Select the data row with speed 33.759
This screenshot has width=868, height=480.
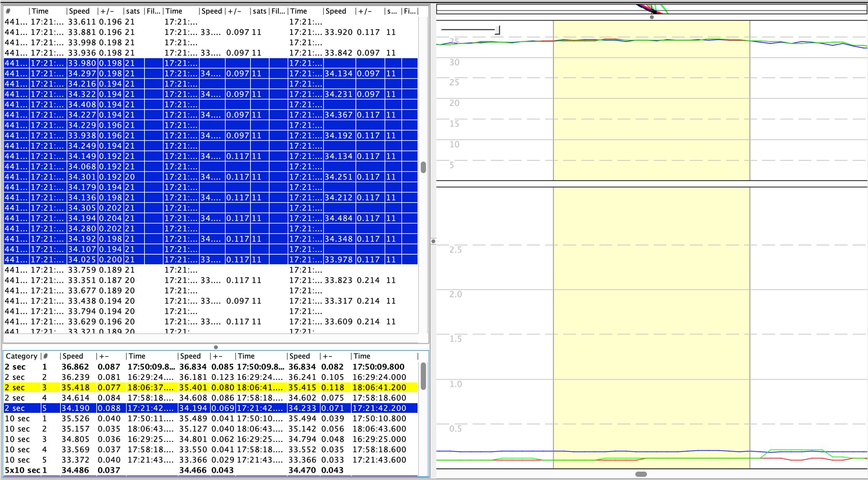(81, 270)
